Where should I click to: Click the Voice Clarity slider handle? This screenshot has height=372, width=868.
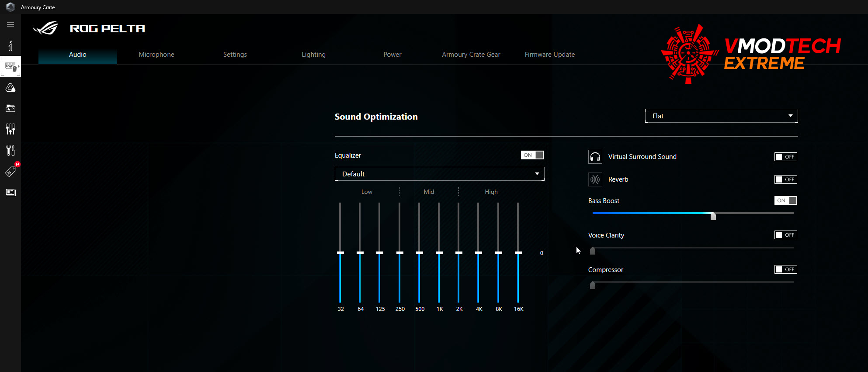(x=593, y=251)
